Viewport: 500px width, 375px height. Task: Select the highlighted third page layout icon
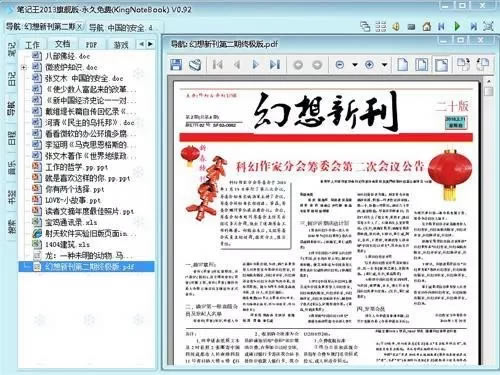click(x=442, y=64)
